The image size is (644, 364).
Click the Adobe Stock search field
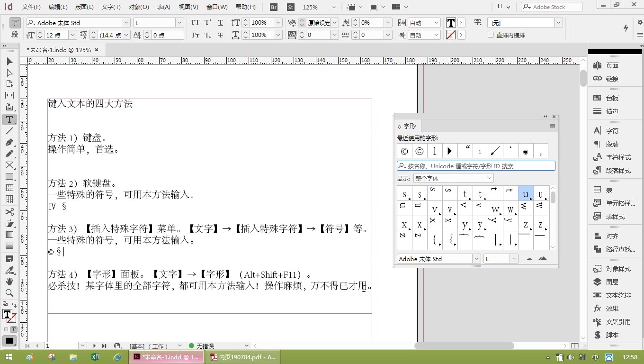tap(552, 7)
